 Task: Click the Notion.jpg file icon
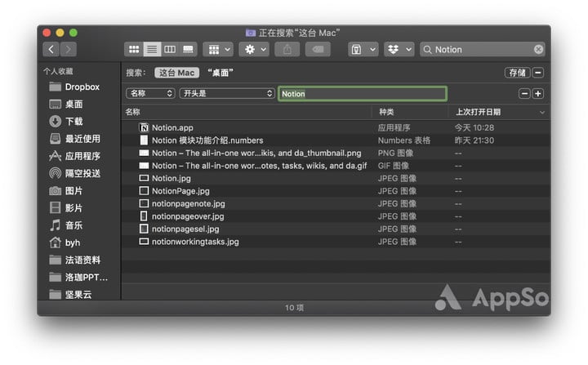coord(144,178)
